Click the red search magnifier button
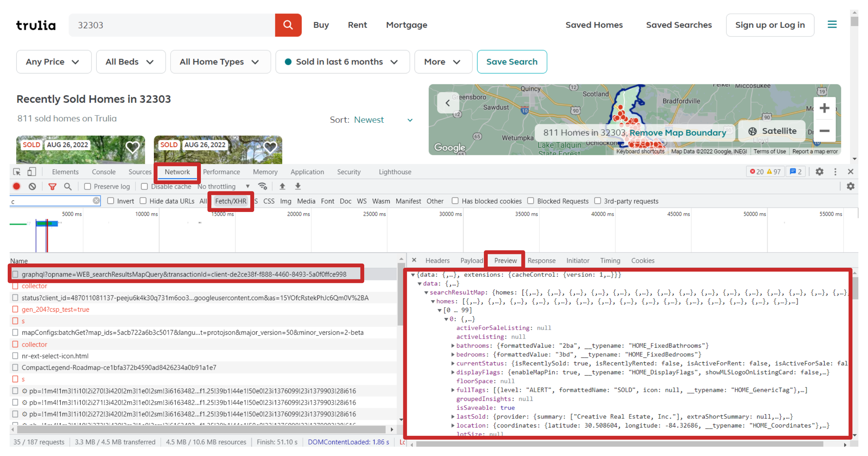This screenshot has height=456, width=868. point(288,25)
